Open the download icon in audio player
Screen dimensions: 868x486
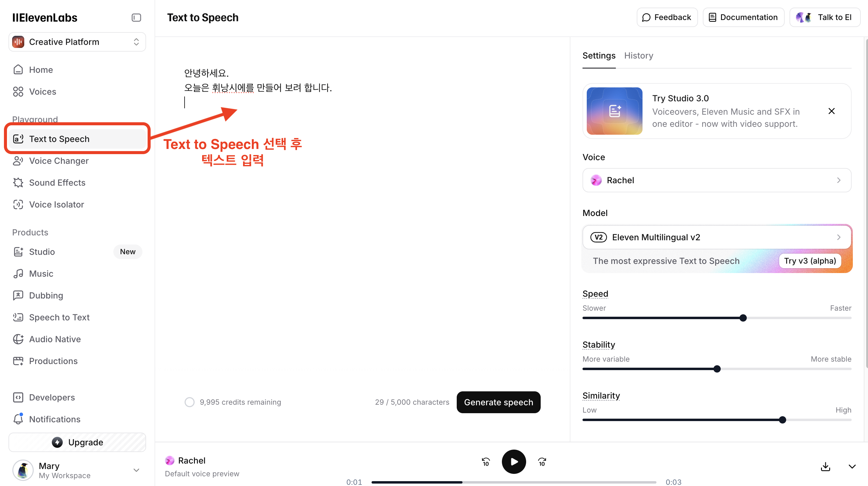(826, 467)
